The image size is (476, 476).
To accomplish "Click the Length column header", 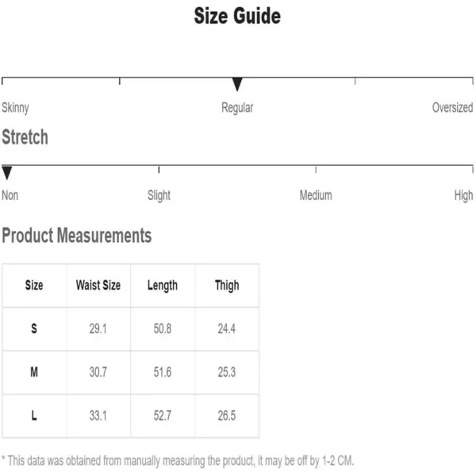I will [x=163, y=286].
